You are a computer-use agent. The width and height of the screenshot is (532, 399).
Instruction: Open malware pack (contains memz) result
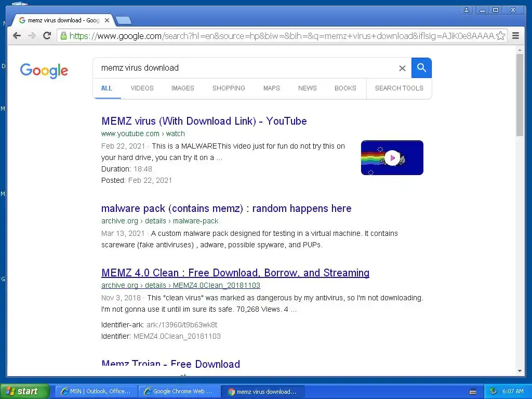(x=227, y=208)
